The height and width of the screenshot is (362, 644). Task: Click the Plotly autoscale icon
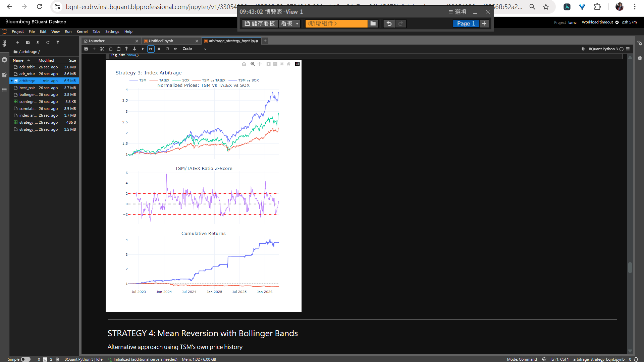pos(282,64)
